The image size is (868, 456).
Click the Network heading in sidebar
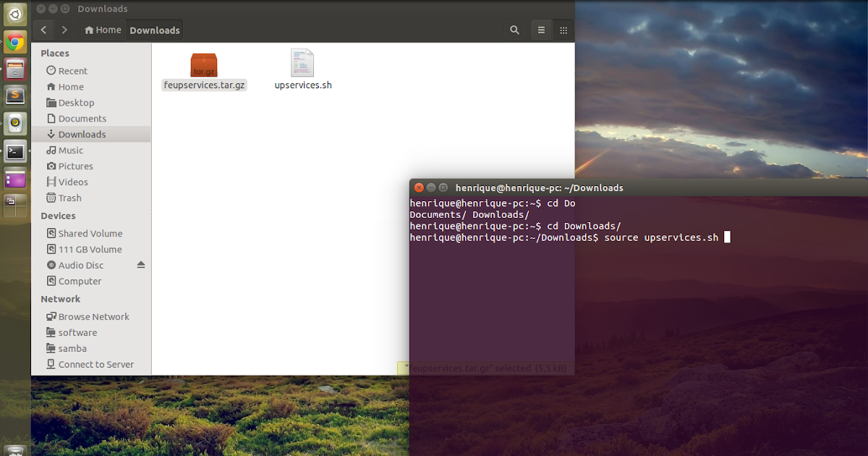[61, 300]
